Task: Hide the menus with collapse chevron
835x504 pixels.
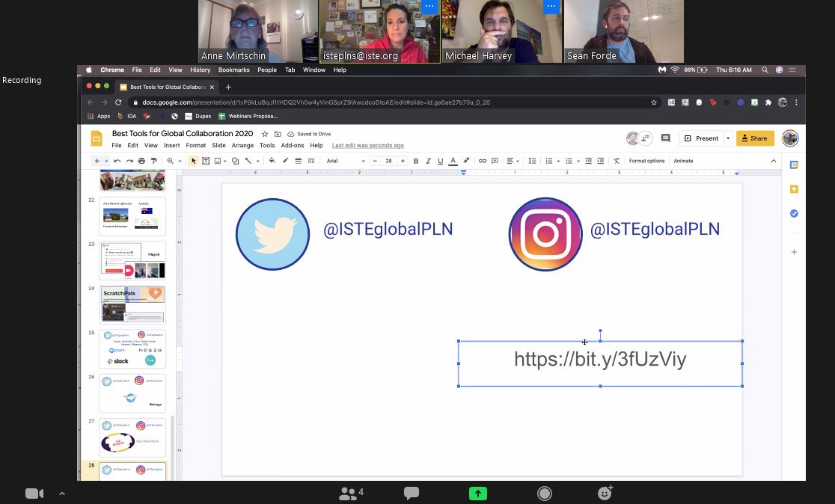Action: point(773,161)
